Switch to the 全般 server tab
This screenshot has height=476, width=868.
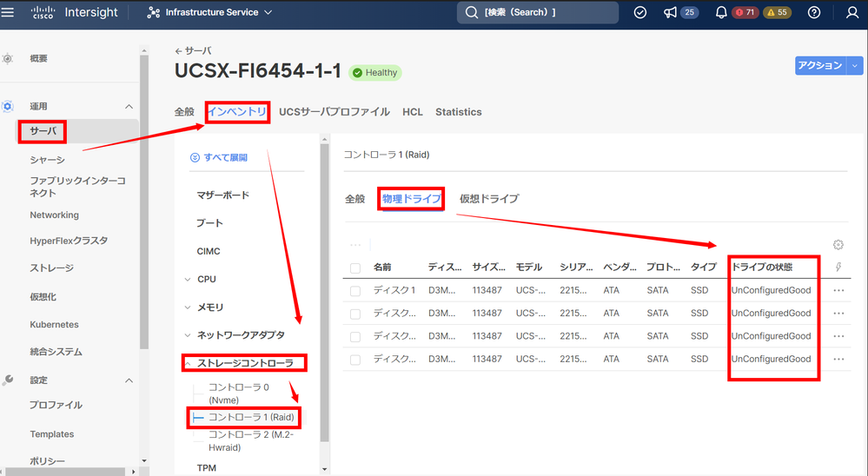(x=184, y=112)
